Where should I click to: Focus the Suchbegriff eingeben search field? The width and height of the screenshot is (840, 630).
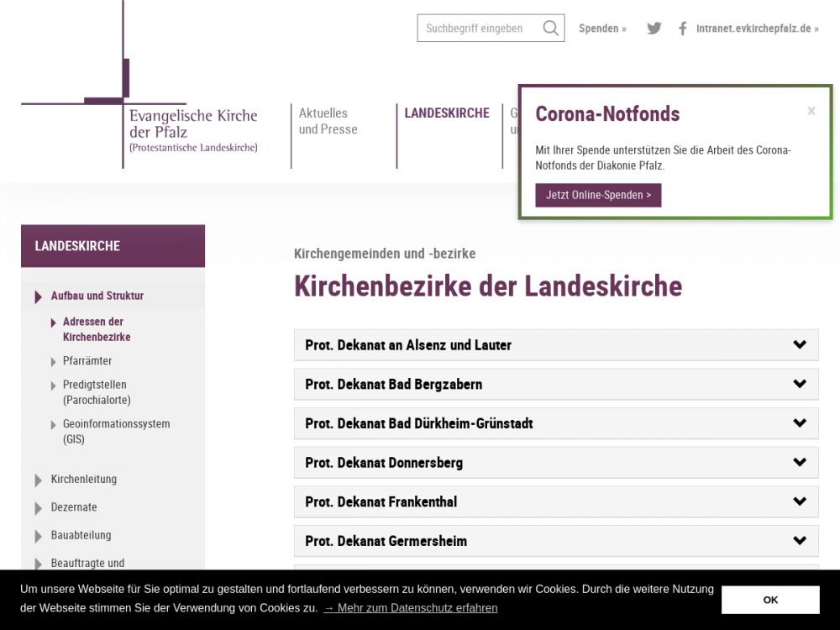(x=479, y=28)
